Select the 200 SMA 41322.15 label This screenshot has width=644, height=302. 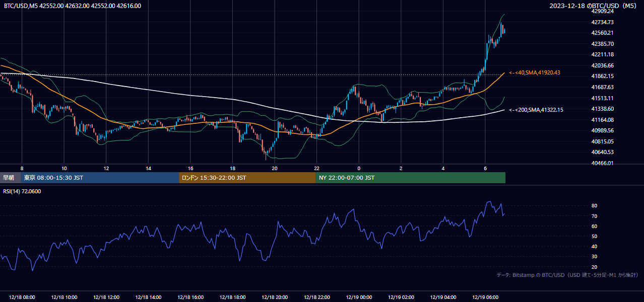pos(536,110)
